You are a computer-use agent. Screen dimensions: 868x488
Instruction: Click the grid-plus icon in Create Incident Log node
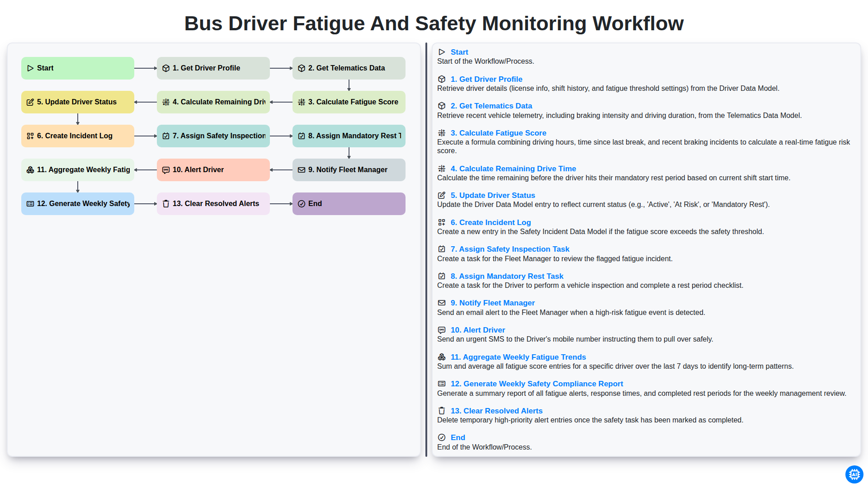coord(30,136)
